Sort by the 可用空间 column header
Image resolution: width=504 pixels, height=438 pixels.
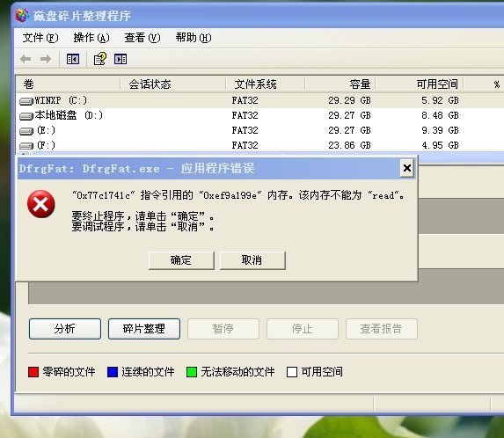[420, 84]
